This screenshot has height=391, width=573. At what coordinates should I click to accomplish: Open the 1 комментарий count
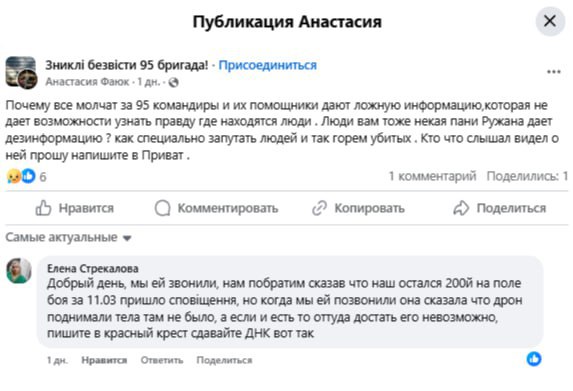click(x=432, y=176)
